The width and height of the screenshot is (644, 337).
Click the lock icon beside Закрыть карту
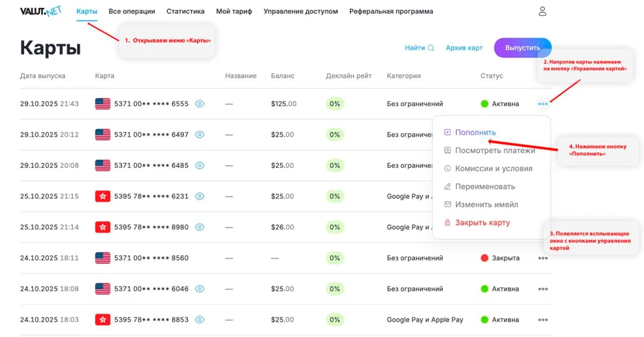point(447,222)
